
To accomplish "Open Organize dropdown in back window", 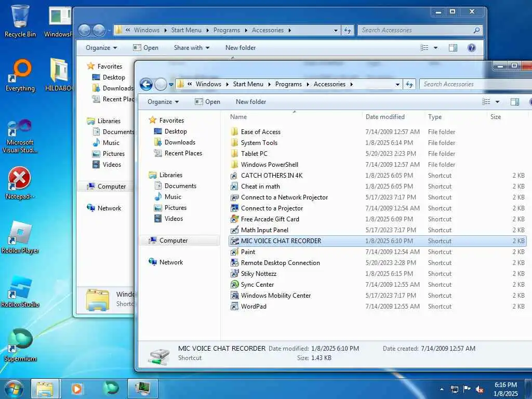I will tap(101, 48).
